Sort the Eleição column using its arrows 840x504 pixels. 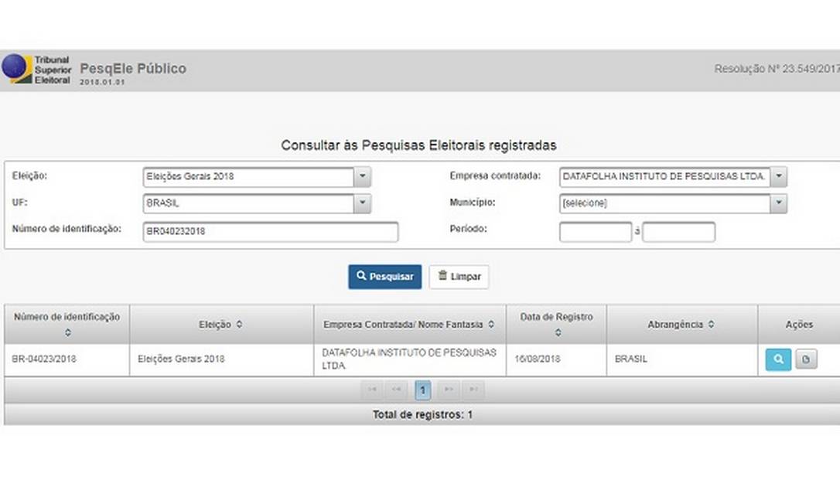[x=239, y=325]
